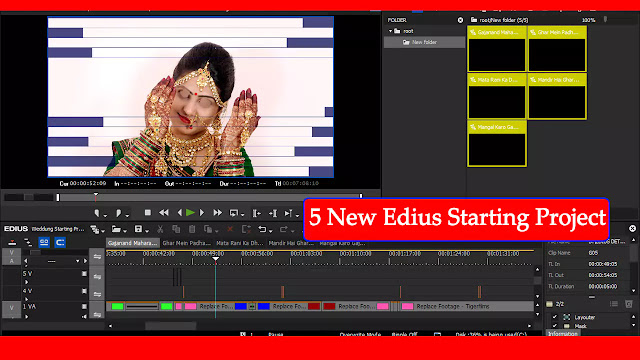Click the timeline playhead cursor marker
The width and height of the screenshot is (640, 360).
click(216, 259)
